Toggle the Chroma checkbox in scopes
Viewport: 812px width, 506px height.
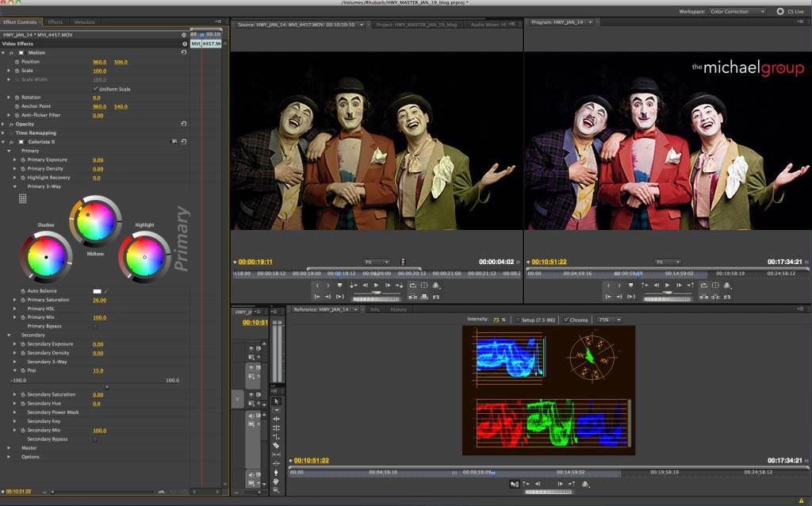pyautogui.click(x=565, y=320)
